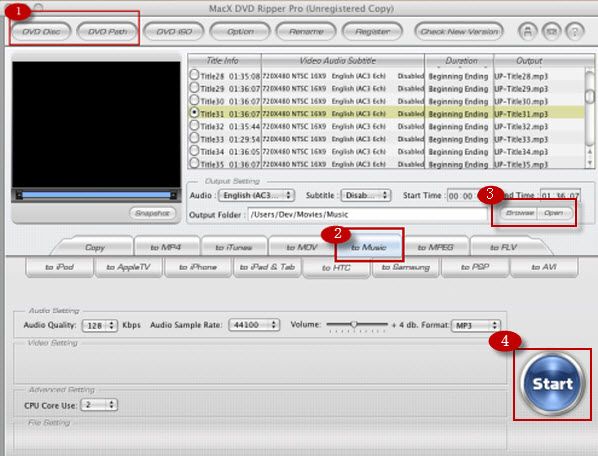Viewport: 598px width, 456px height.
Task: Click the DVD Path button
Action: [x=108, y=31]
